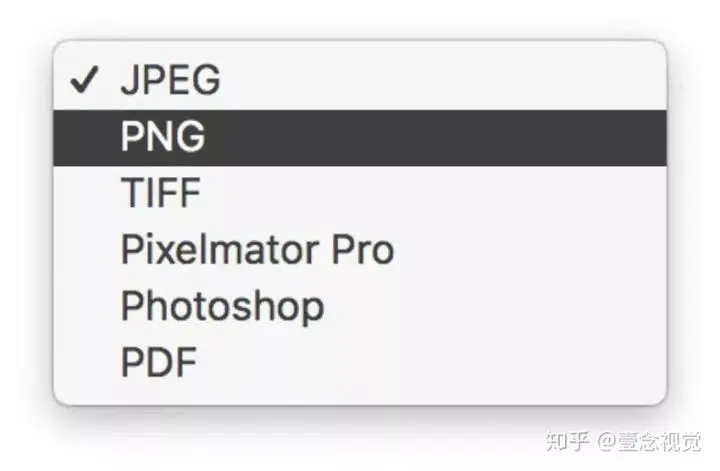The image size is (720, 471).
Task: Click the JPEG text label
Action: coord(170,80)
